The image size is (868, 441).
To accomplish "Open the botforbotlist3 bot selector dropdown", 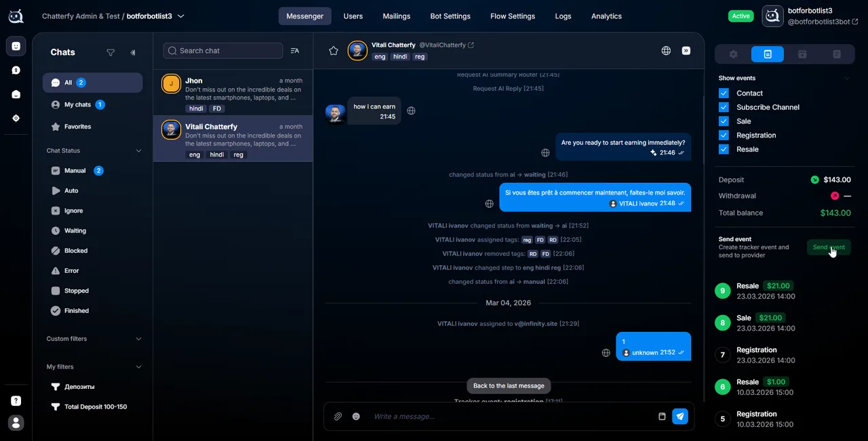I will click(156, 16).
